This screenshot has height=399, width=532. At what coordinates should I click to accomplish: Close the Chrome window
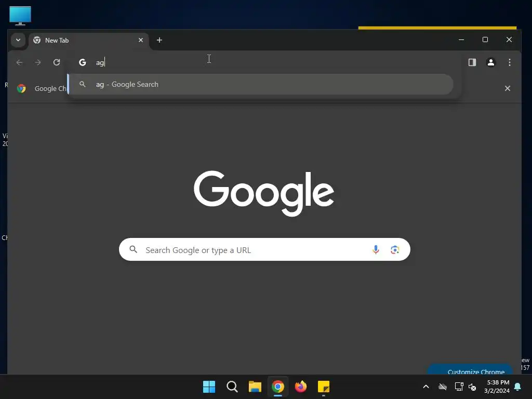[x=509, y=39]
